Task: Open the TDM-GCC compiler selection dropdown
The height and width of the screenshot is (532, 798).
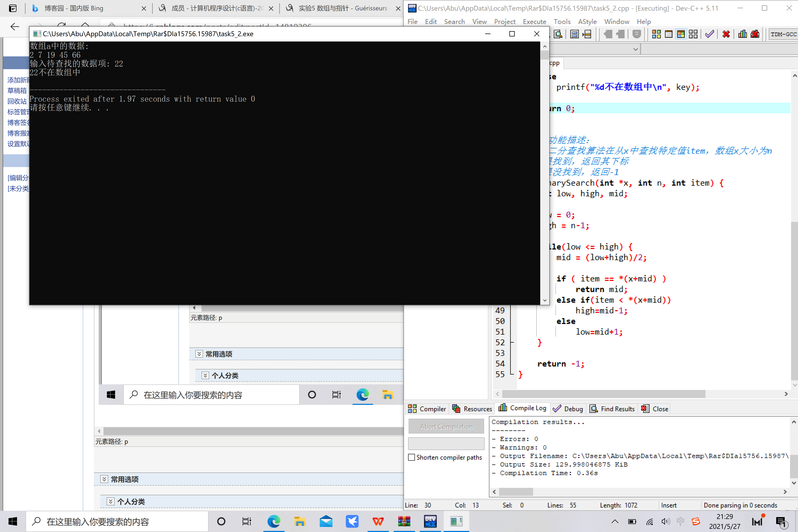Action: [783, 34]
